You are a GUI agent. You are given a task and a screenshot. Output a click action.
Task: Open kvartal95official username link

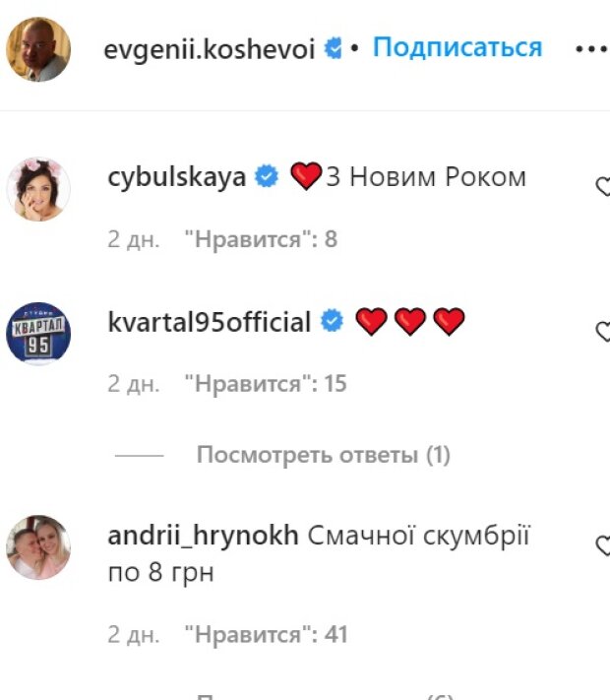210,322
